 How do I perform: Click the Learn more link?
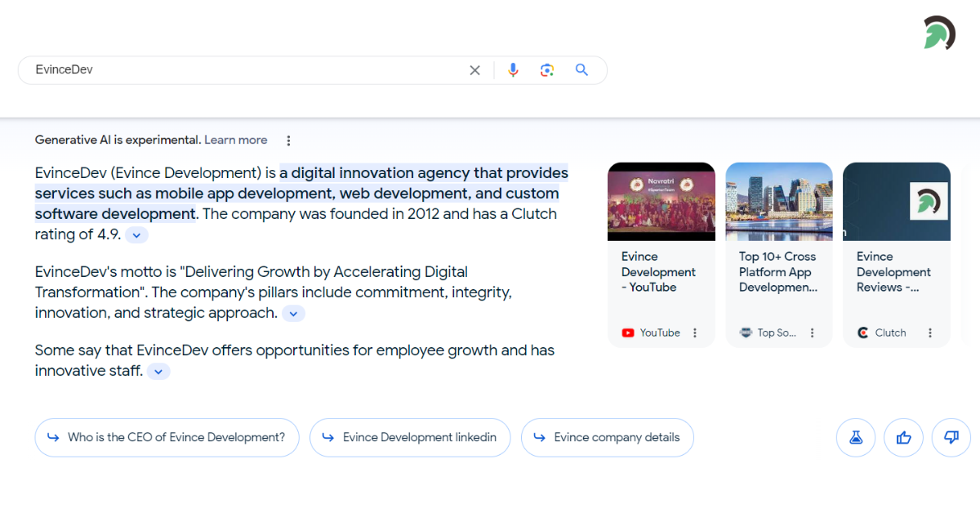[235, 141]
